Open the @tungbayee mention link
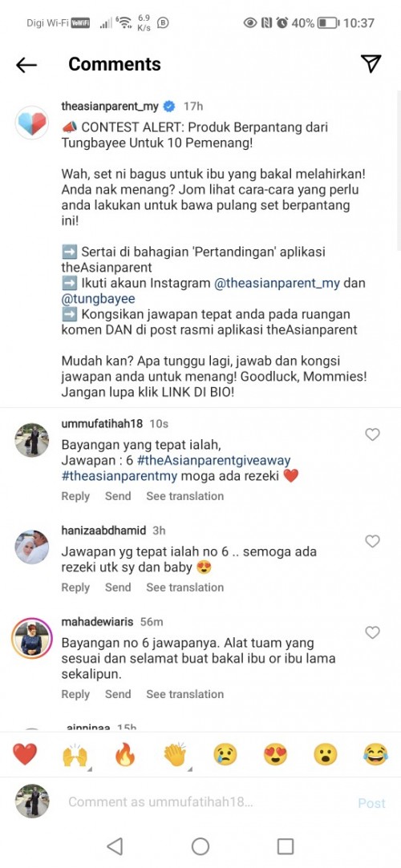Image resolution: width=401 pixels, height=868 pixels. pyautogui.click(x=98, y=299)
